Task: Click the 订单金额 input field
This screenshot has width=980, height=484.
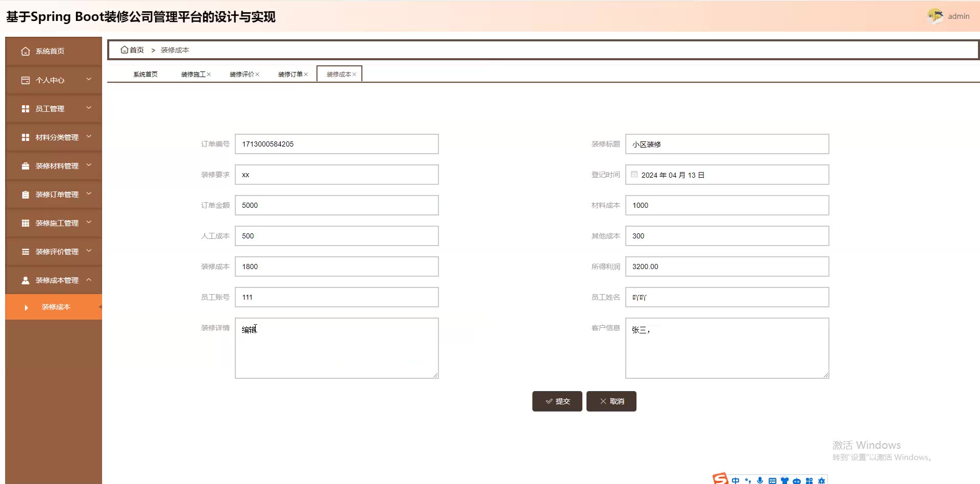Action: (337, 205)
